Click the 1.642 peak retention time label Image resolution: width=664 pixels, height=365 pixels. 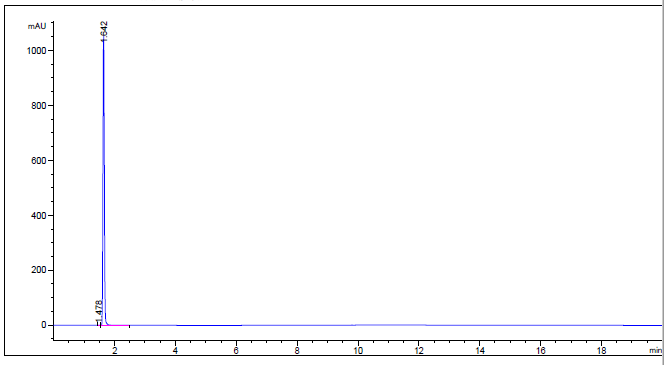pyautogui.click(x=104, y=31)
